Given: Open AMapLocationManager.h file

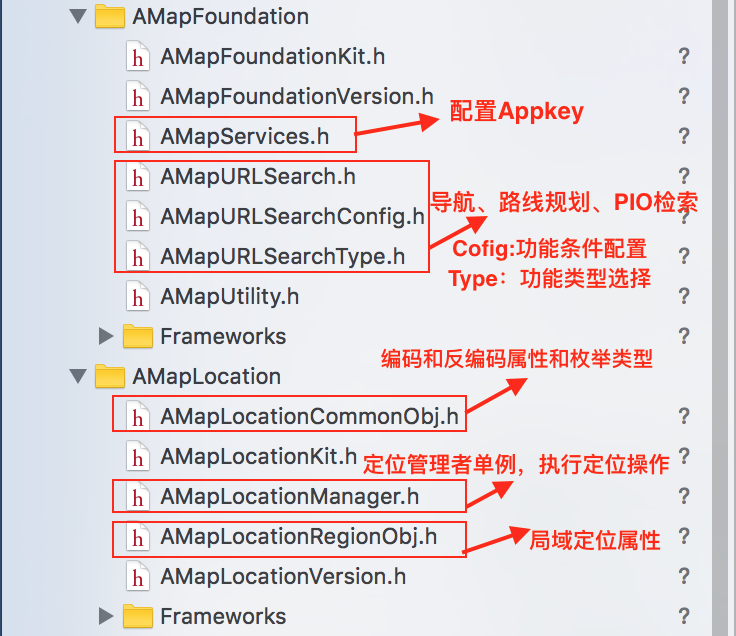Looking at the screenshot, I should 290,496.
